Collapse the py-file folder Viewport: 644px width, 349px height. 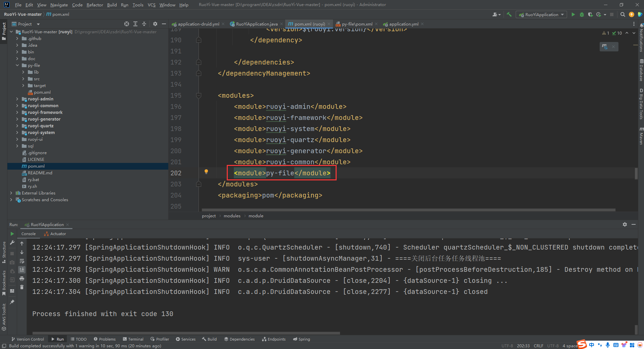[17, 66]
